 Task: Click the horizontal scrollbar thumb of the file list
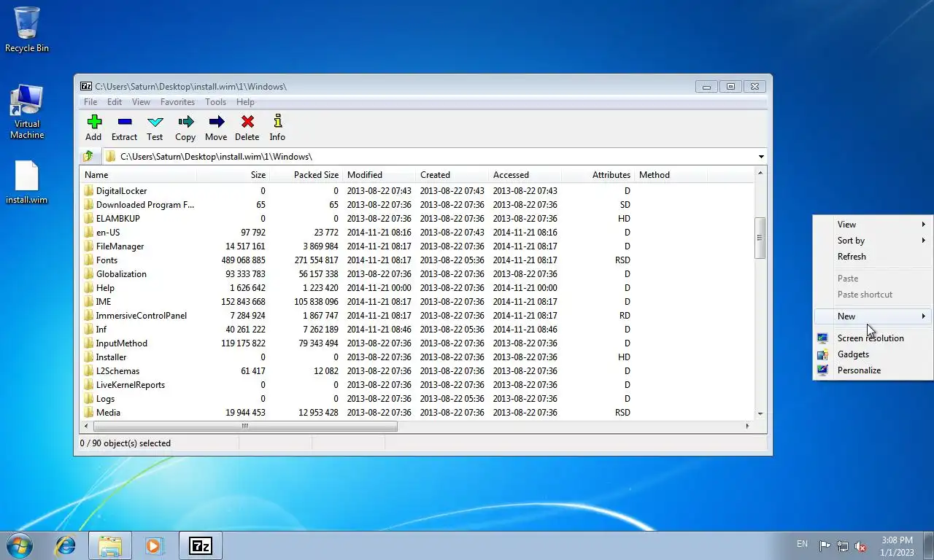click(245, 426)
